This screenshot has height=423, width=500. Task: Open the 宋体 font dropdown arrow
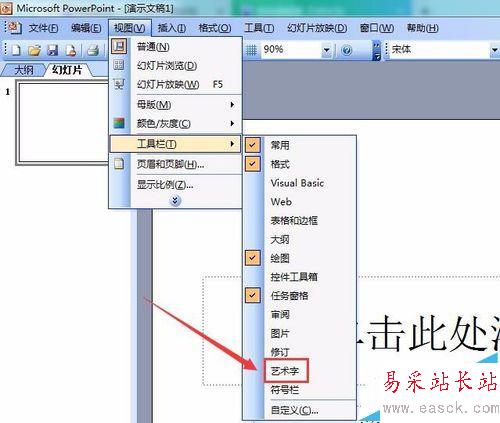(495, 51)
